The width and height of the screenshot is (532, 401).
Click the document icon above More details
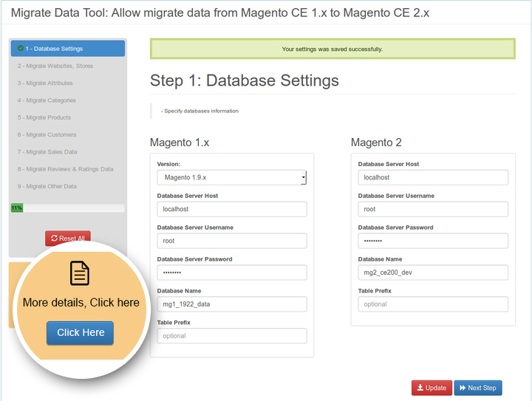(80, 273)
